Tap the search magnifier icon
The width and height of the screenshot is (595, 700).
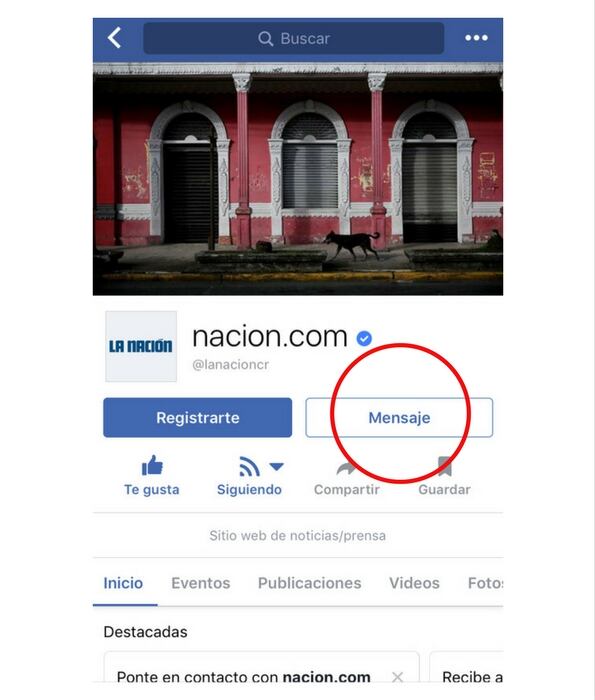click(x=266, y=39)
